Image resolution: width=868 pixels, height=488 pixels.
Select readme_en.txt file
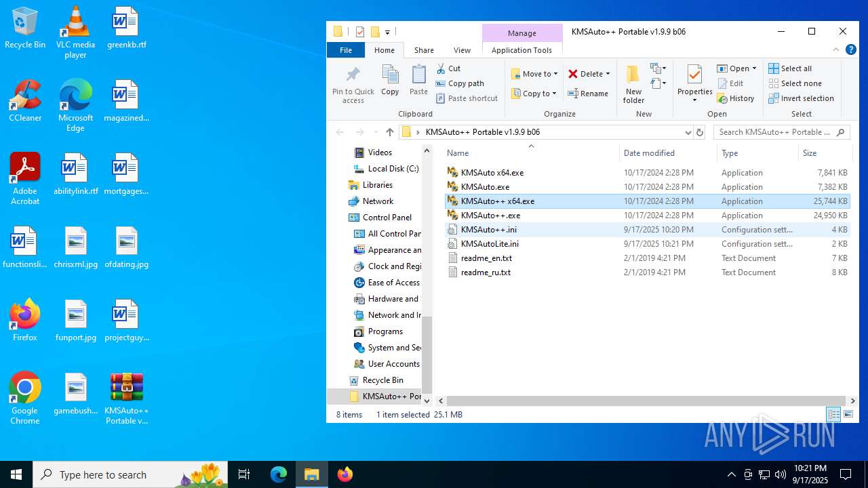tap(647, 258)
